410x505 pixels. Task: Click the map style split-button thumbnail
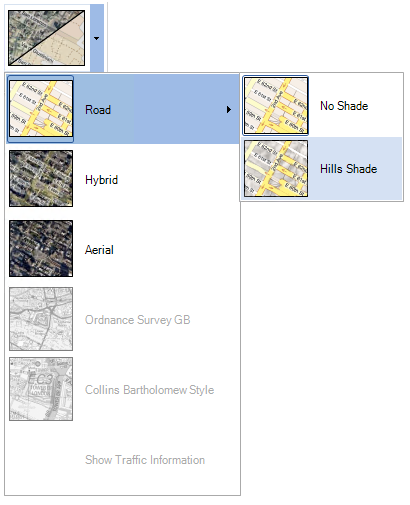(46, 38)
